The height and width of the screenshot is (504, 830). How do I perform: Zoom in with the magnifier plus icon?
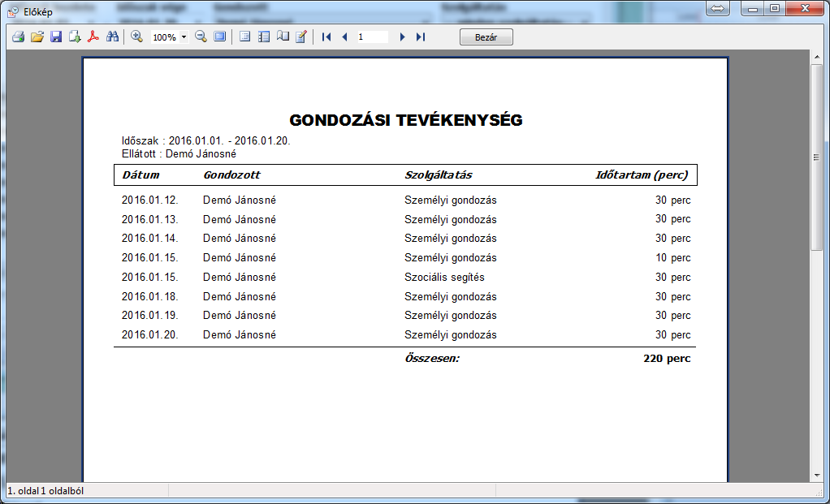[x=136, y=37]
